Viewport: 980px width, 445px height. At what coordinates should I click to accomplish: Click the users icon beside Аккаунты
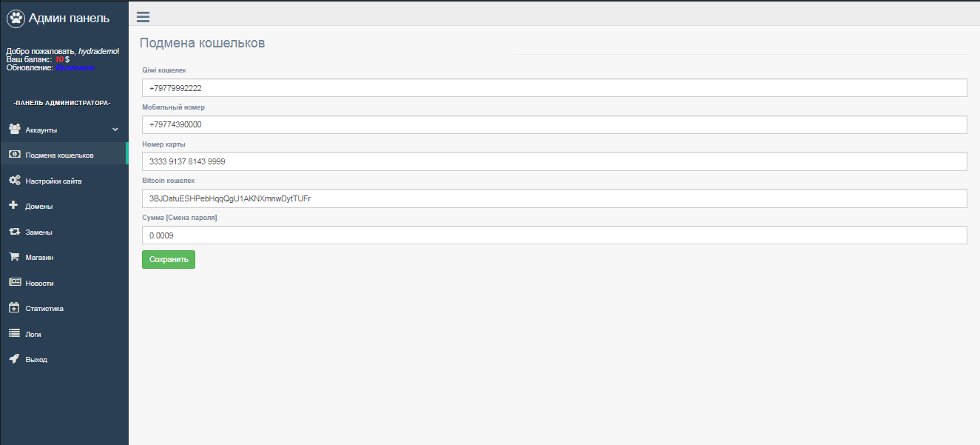coord(14,130)
